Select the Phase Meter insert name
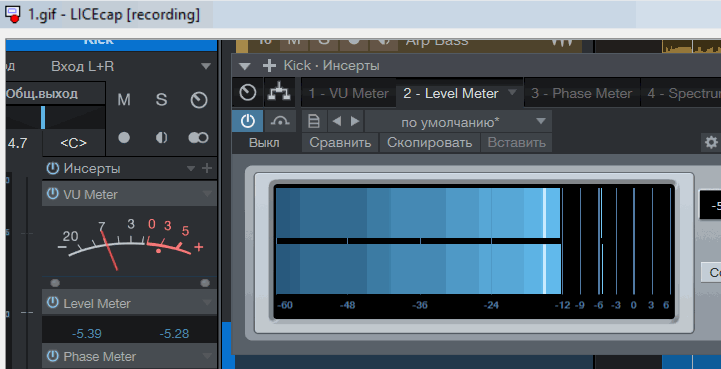 pos(100,357)
